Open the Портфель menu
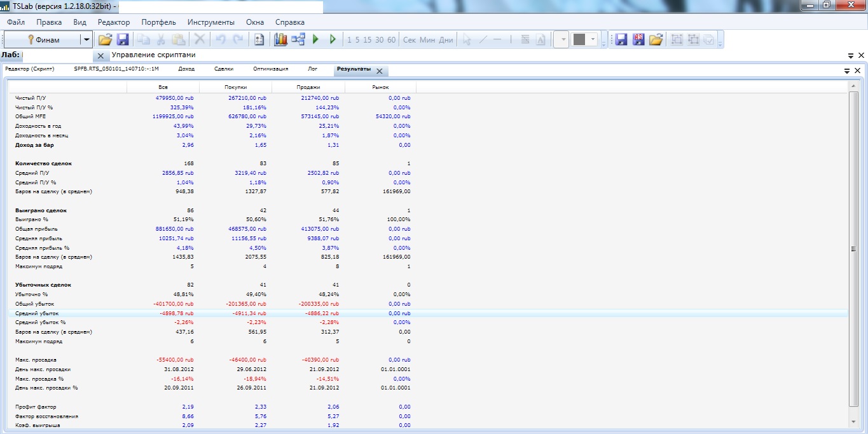 coord(158,22)
